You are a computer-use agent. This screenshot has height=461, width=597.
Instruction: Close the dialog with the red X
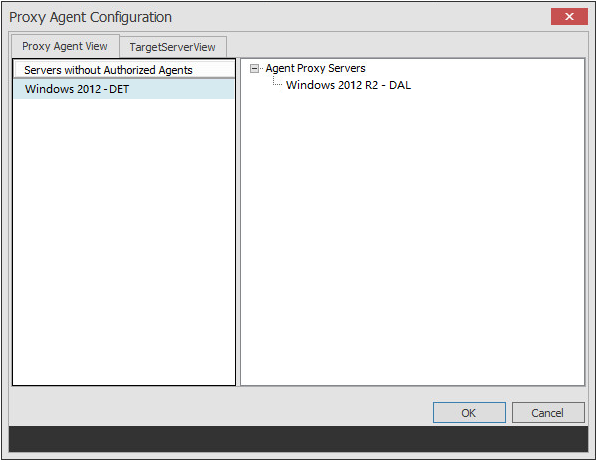pyautogui.click(x=569, y=16)
